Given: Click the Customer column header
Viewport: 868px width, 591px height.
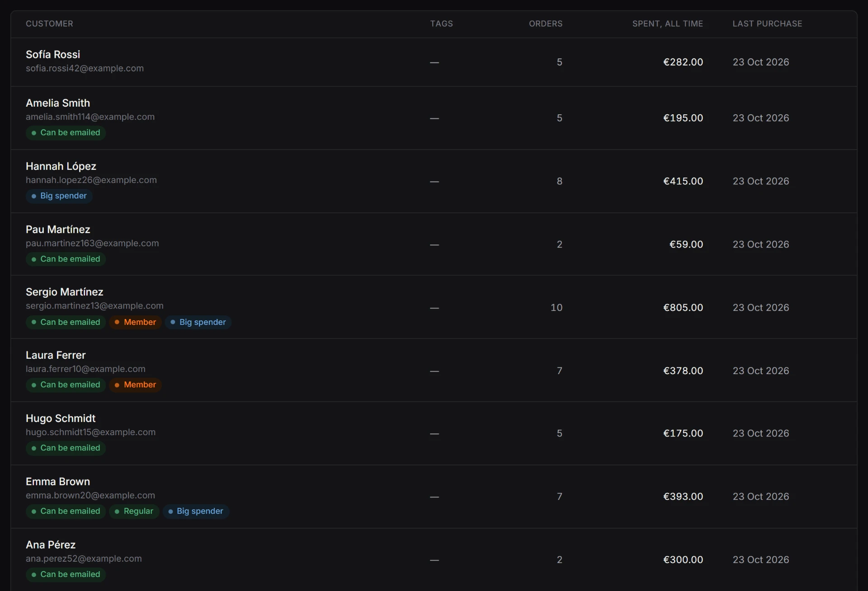Looking at the screenshot, I should click(x=49, y=23).
